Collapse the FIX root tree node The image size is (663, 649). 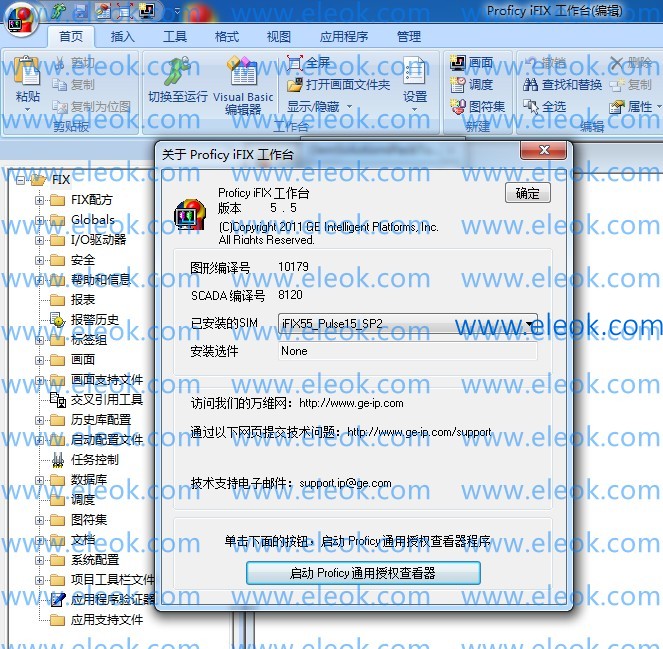pos(20,181)
